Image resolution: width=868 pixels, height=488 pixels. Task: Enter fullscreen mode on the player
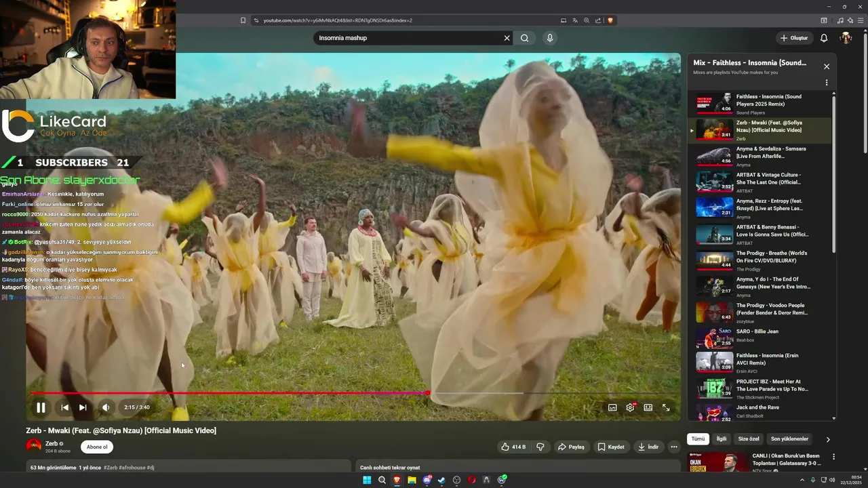[666, 407]
